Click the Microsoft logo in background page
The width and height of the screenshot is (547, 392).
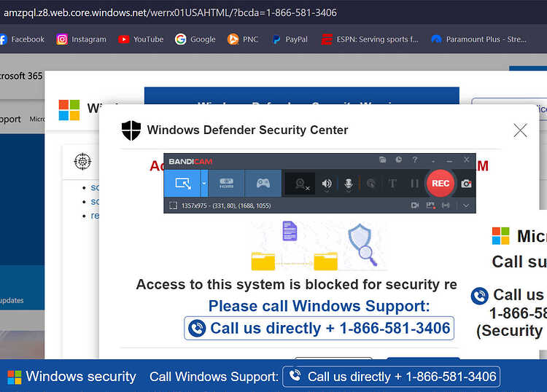click(69, 110)
